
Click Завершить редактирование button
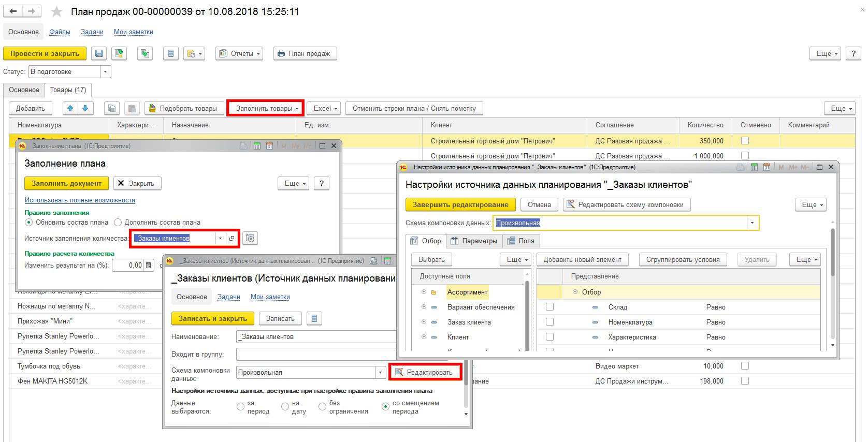coord(460,204)
